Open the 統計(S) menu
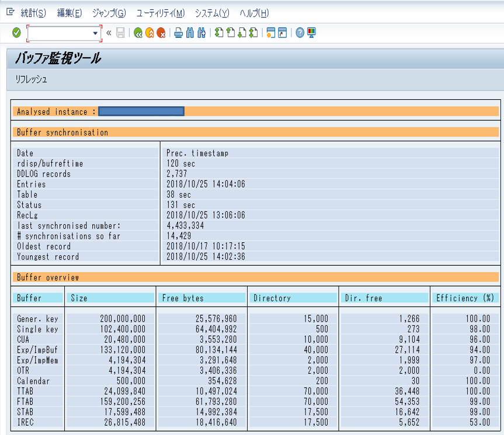The height and width of the screenshot is (435, 504). (x=33, y=13)
